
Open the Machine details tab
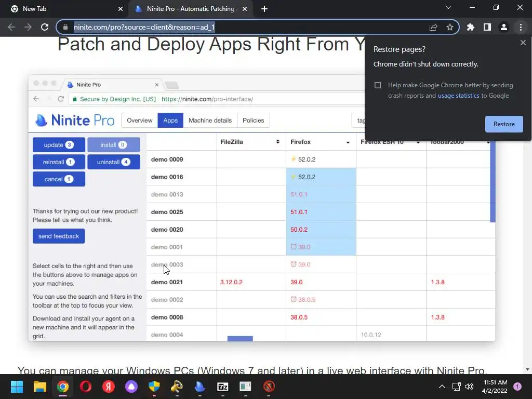click(x=210, y=121)
